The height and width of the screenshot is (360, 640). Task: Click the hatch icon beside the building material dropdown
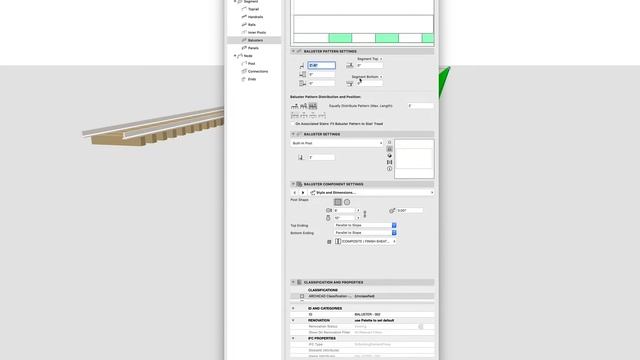(x=329, y=242)
